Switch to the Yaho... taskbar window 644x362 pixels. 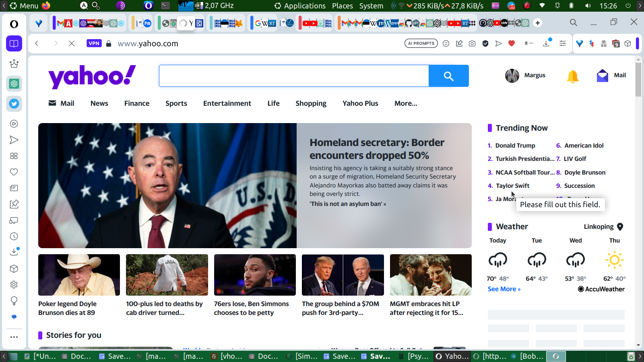pos(452,356)
